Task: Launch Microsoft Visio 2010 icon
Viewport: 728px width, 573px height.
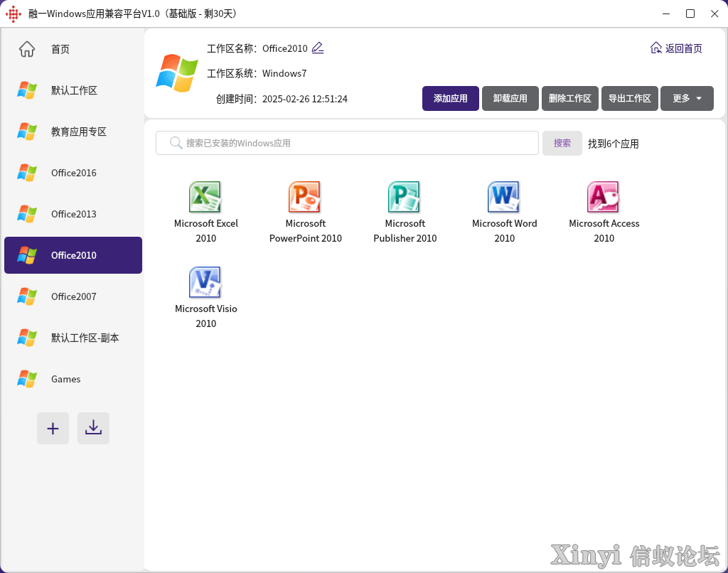Action: pos(205,282)
